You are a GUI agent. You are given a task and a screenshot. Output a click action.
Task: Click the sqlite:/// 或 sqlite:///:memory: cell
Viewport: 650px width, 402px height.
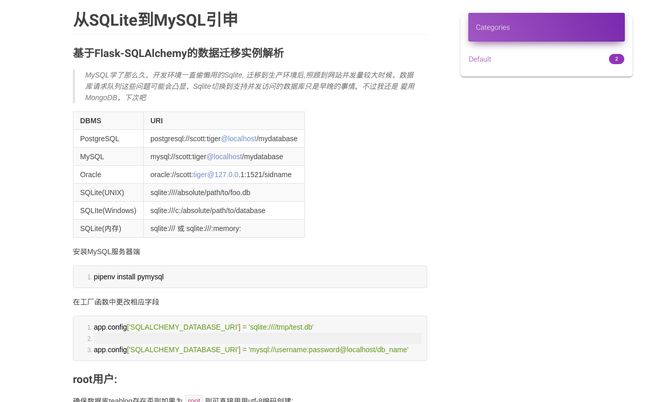click(224, 228)
